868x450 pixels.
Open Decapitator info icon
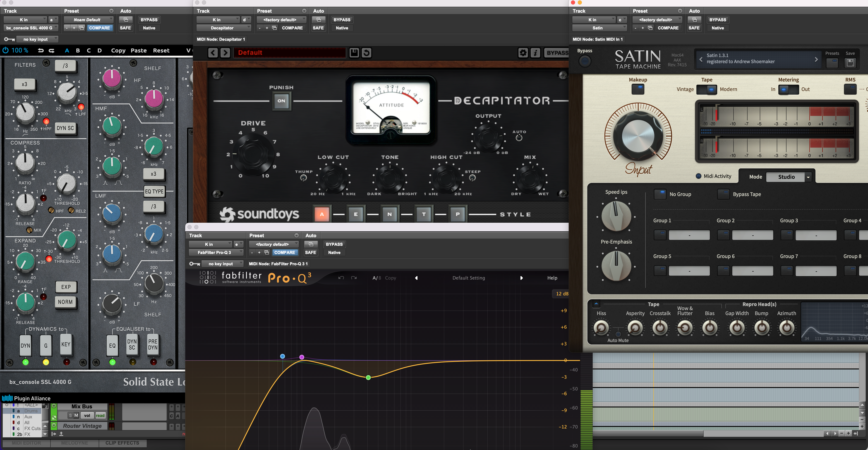coord(535,53)
